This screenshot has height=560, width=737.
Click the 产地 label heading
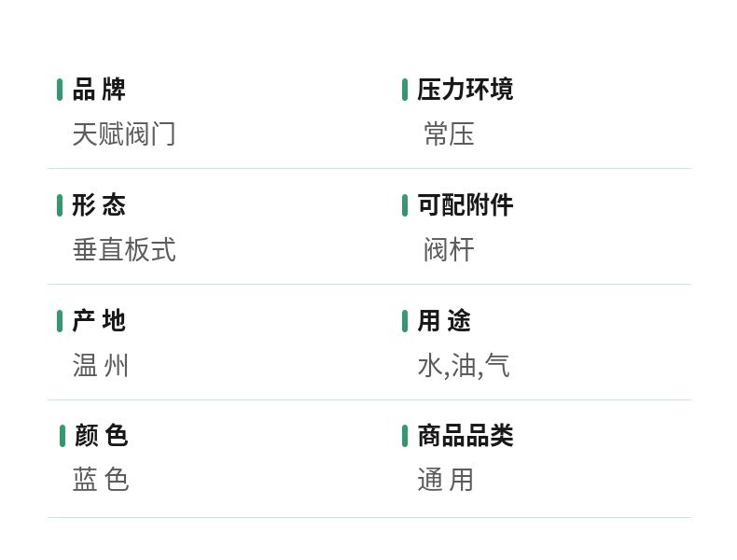(99, 321)
